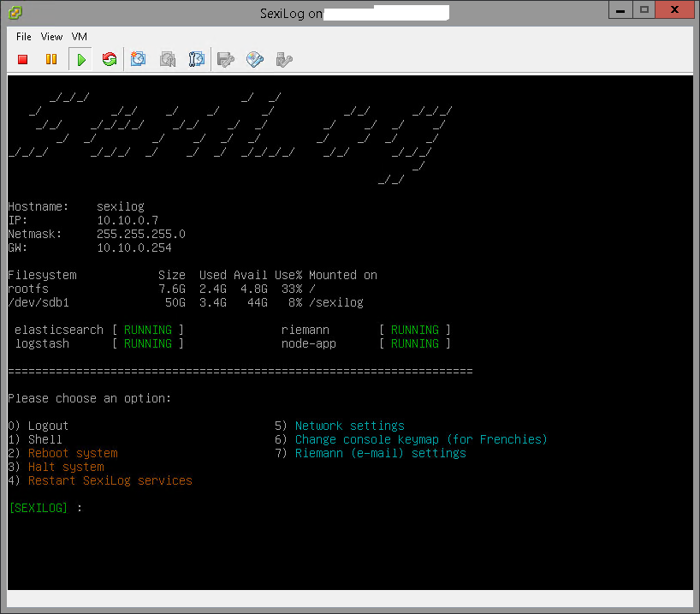Click "Change console keymap (for Frenchies)" text
700x614 pixels.
coord(421,439)
